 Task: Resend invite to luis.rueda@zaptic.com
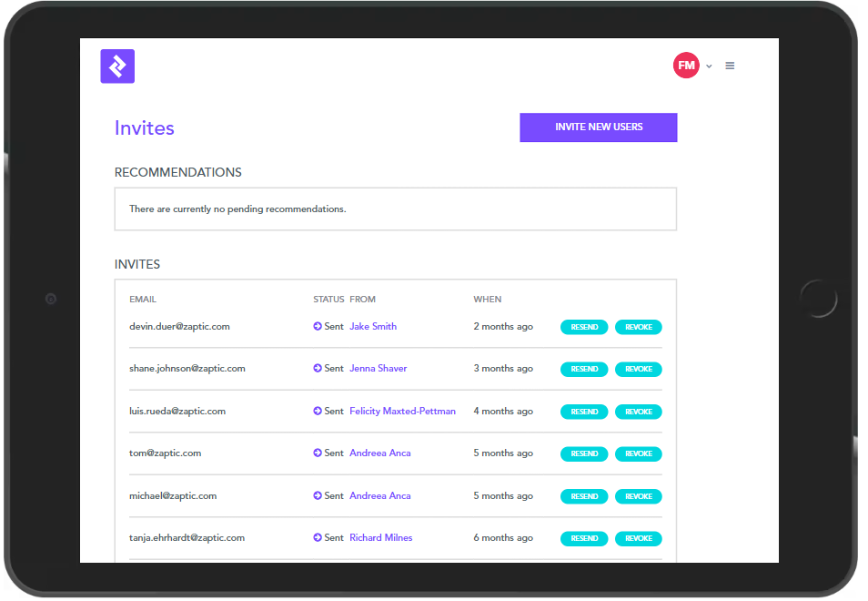point(584,412)
